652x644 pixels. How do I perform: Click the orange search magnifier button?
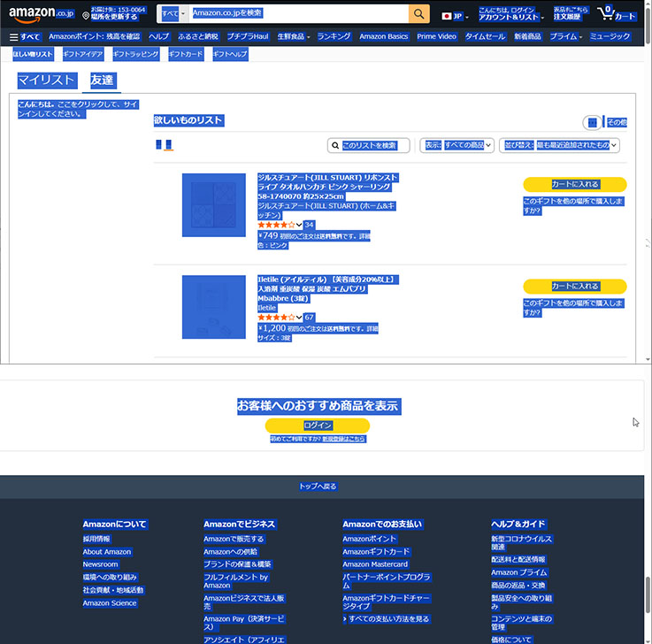tap(418, 14)
